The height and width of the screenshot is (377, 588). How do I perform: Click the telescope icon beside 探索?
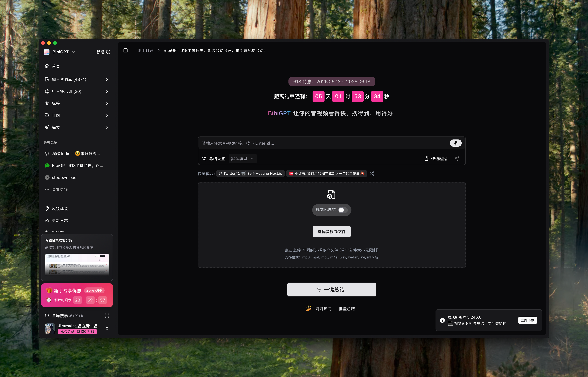click(47, 127)
